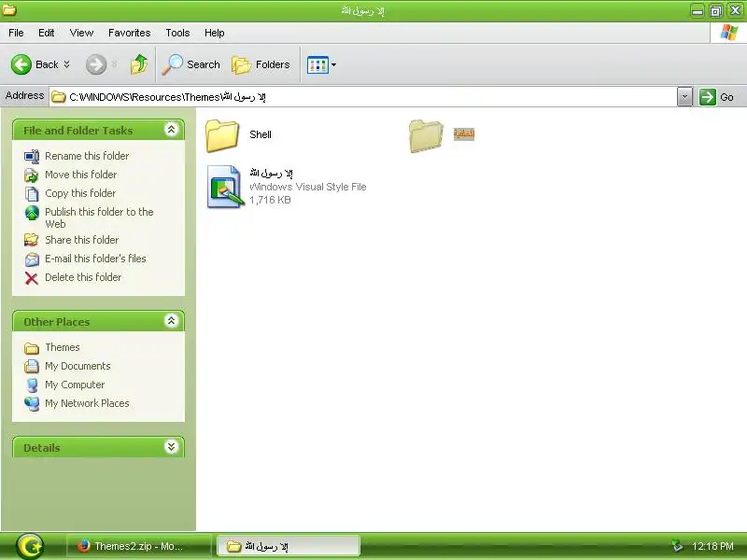
Task: Collapse the File and Folder Tasks panel
Action: pos(171,130)
